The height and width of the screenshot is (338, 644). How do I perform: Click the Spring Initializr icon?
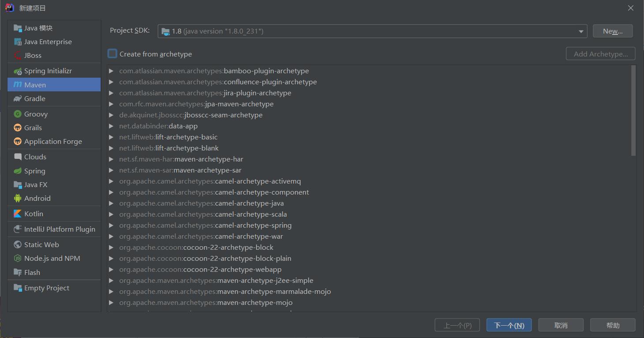[18, 71]
